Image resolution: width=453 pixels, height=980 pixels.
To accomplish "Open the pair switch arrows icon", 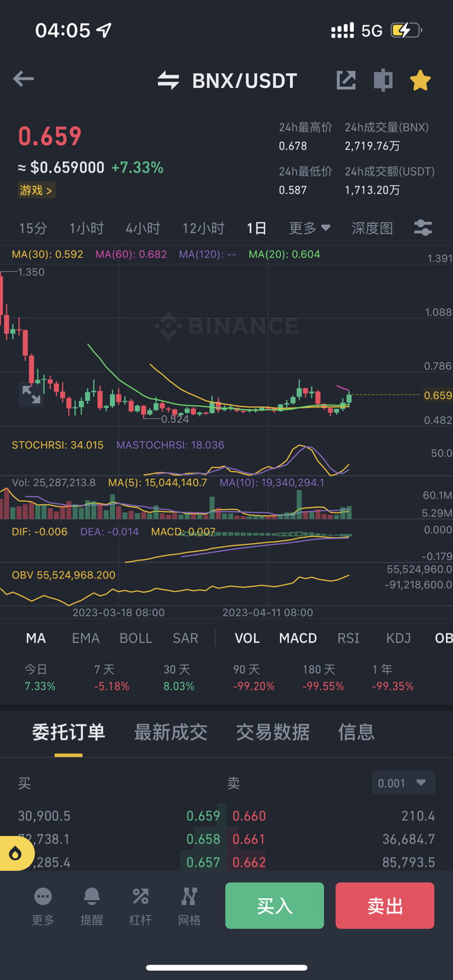I will pyautogui.click(x=169, y=80).
